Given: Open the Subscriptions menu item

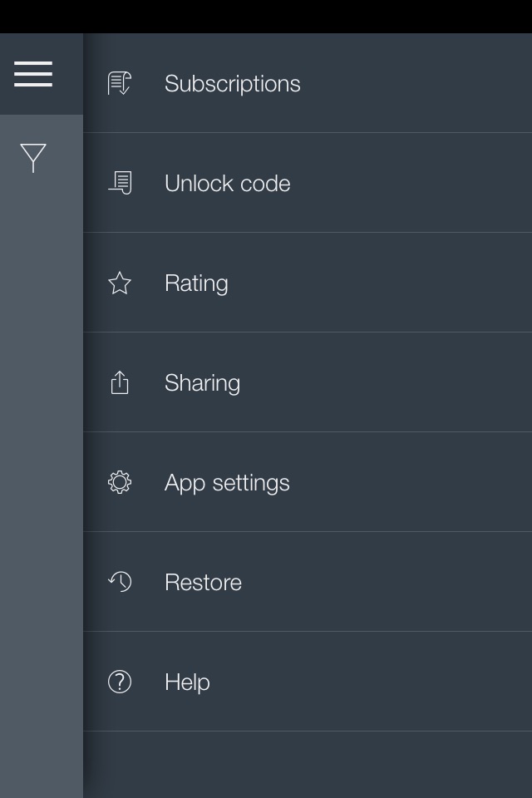Looking at the screenshot, I should click(x=308, y=83).
